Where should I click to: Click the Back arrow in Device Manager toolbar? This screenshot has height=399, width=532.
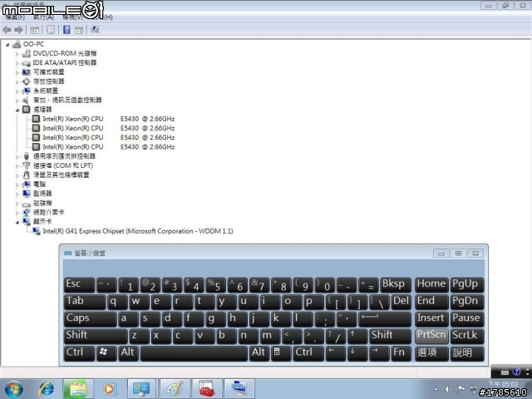point(7,30)
